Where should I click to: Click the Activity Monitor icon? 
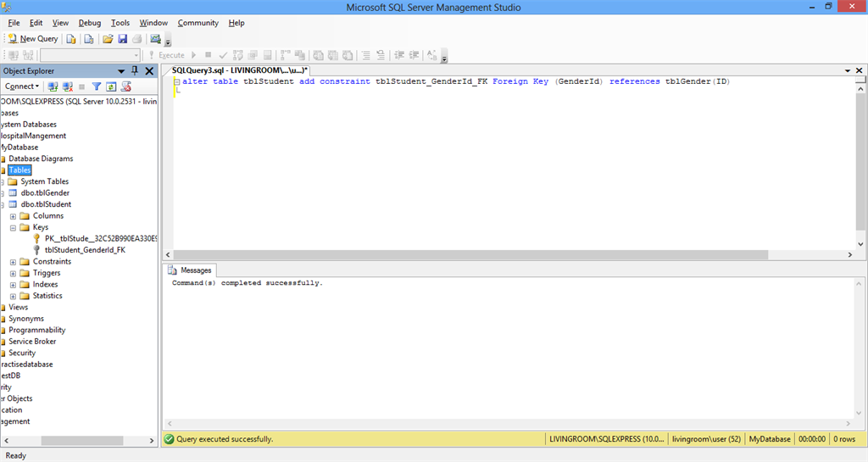[156, 39]
